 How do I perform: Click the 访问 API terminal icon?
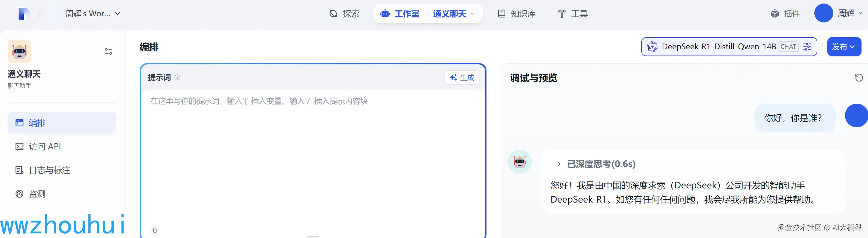point(19,146)
